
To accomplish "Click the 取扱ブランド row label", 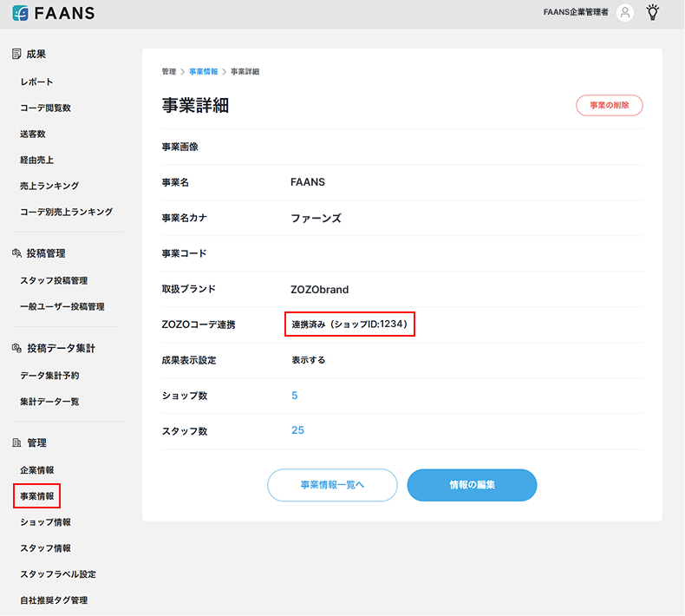I will 189,289.
